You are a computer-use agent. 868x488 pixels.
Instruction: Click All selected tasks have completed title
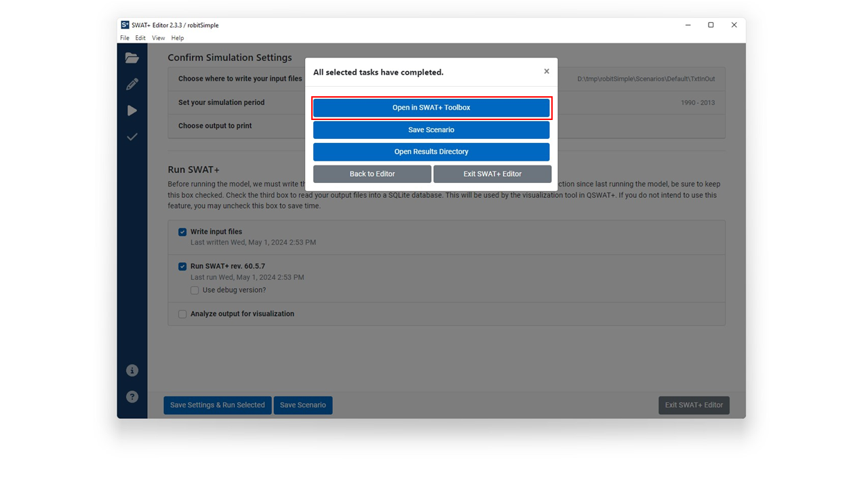(x=378, y=73)
